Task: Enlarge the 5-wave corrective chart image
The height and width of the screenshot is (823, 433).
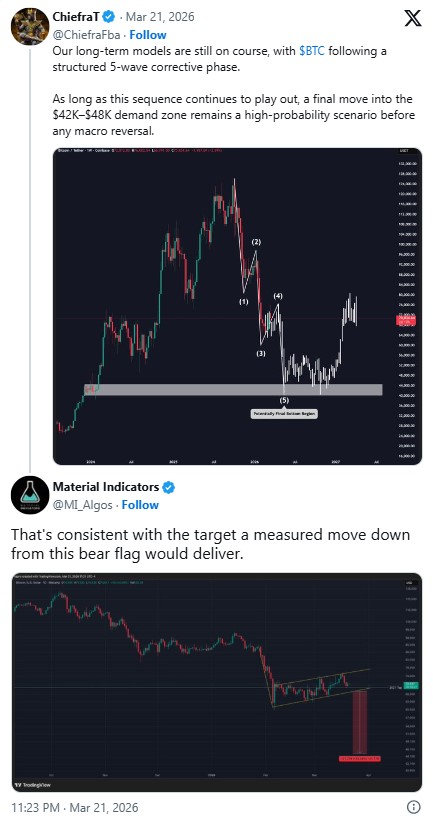Action: click(x=237, y=307)
